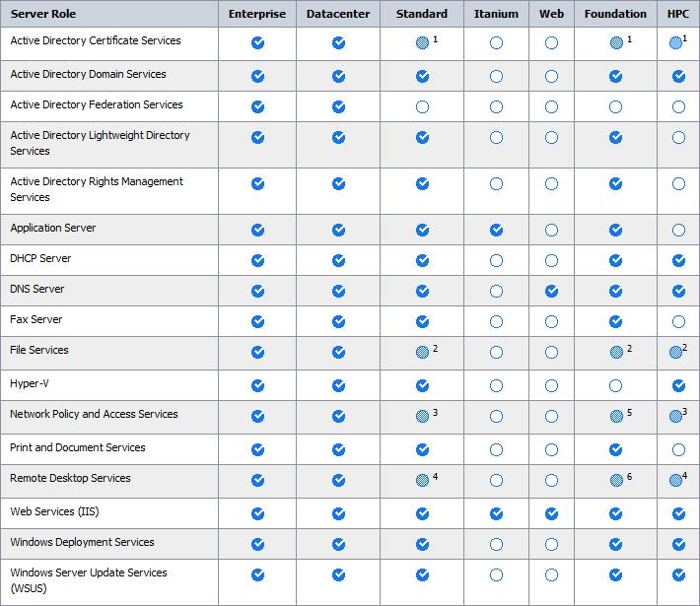The height and width of the screenshot is (606, 700).
Task: Click the Application Server row label
Action: pyautogui.click(x=52, y=228)
